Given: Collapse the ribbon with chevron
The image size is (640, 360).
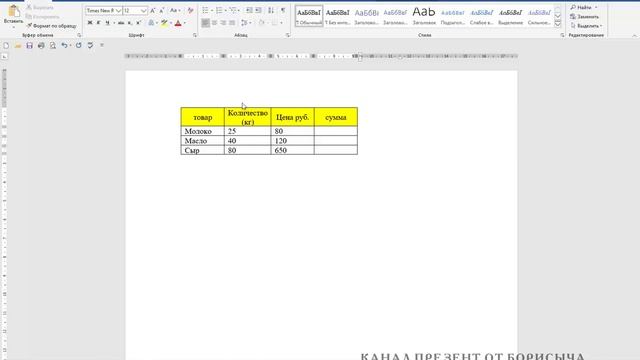Looking at the screenshot, I should [634, 36].
